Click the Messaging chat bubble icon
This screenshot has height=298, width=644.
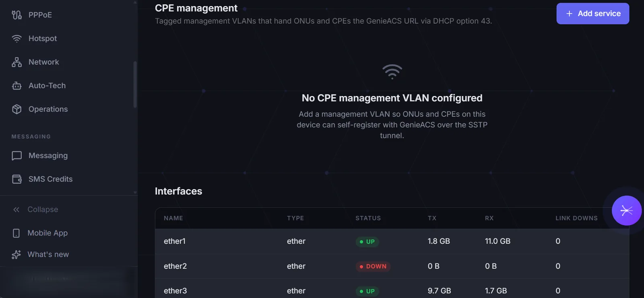pyautogui.click(x=17, y=156)
